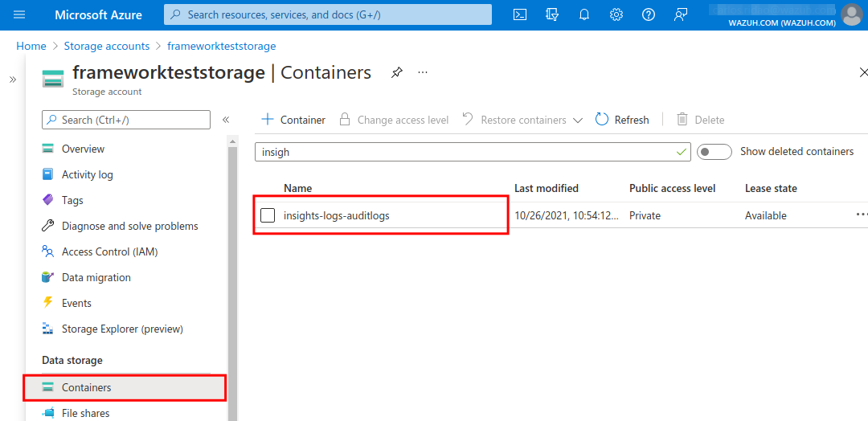
Task: Go to the Storage accounts breadcrumb
Action: (107, 46)
